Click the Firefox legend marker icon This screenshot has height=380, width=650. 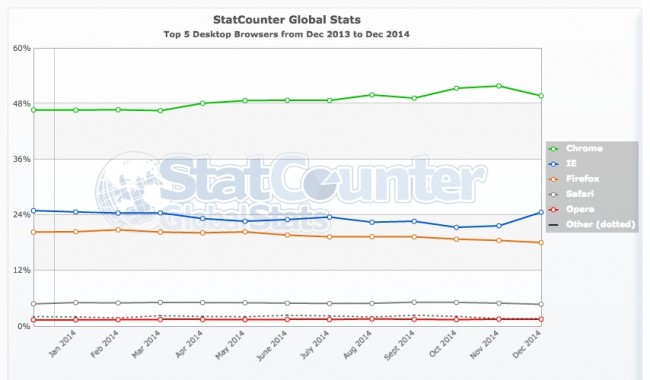553,179
